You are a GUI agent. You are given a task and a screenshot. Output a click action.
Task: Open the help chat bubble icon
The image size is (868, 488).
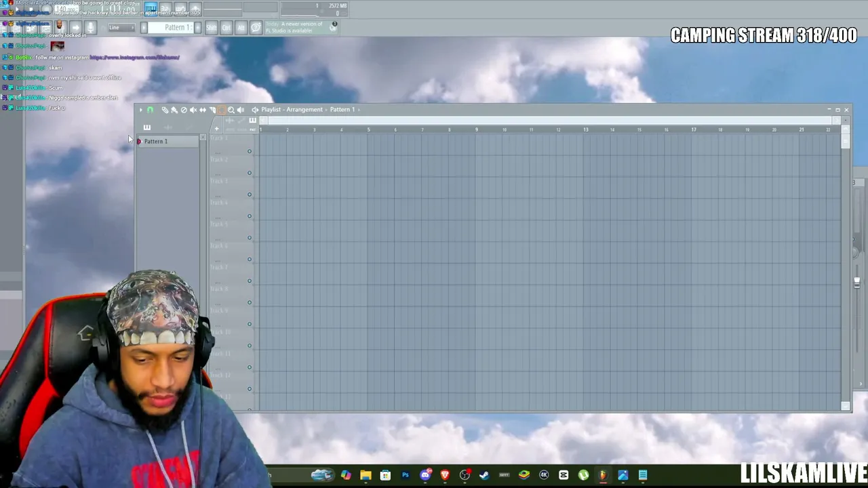[256, 28]
